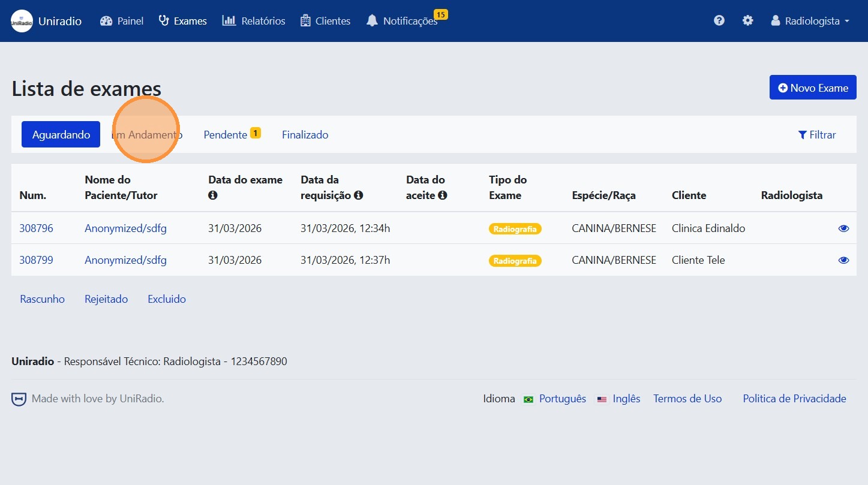This screenshot has width=868, height=485.
Task: Open the help question mark icon
Action: [719, 21]
